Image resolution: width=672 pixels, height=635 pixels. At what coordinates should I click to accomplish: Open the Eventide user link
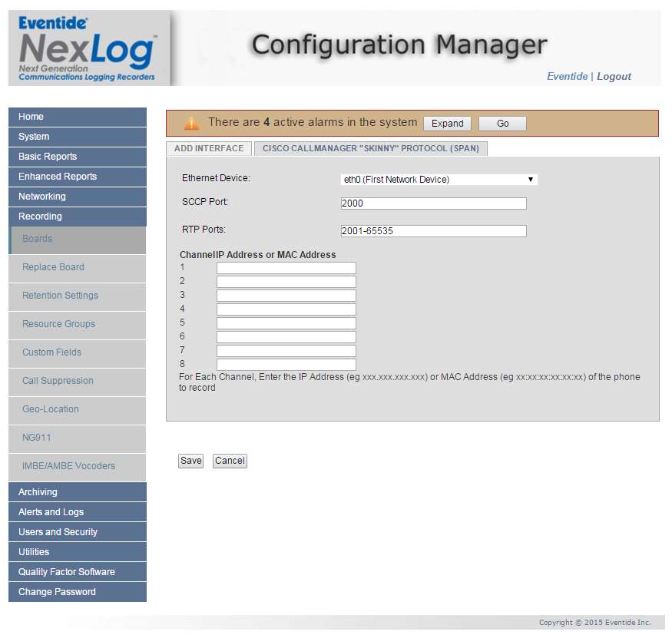(x=567, y=76)
